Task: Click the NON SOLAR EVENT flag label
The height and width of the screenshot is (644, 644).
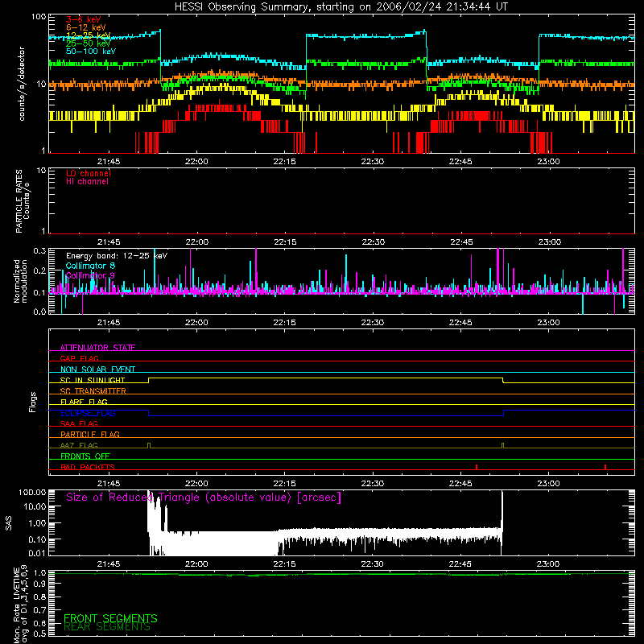Action: [x=97, y=369]
